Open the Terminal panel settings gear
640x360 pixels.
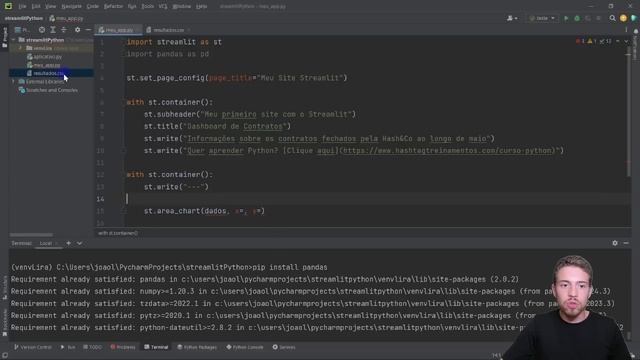pyautogui.click(x=615, y=243)
